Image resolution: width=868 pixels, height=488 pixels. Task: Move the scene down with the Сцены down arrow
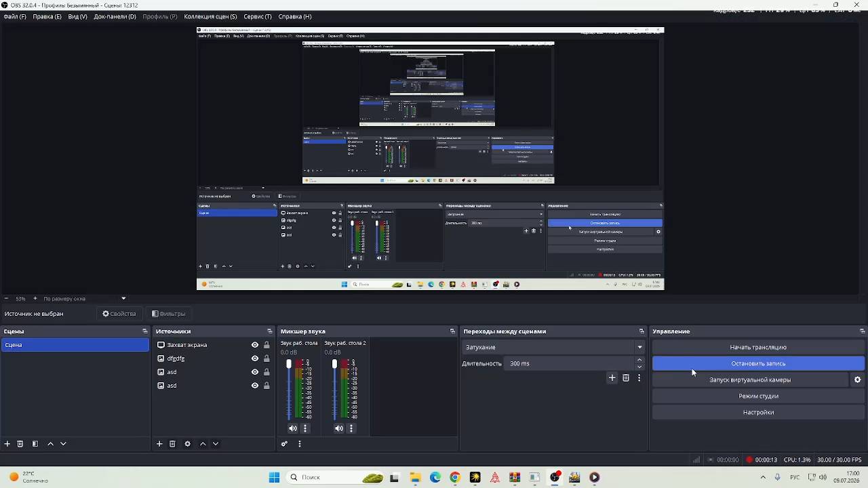coord(63,444)
